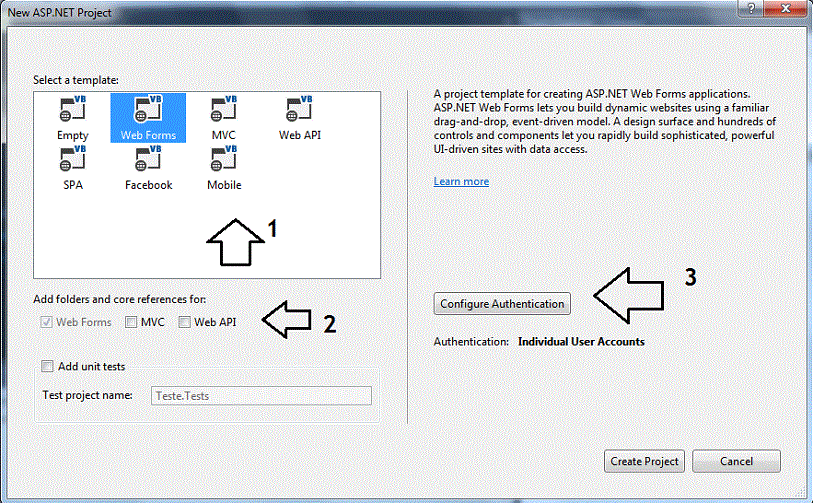Select the Empty template icon
The height and width of the screenshot is (503, 813).
(73, 118)
